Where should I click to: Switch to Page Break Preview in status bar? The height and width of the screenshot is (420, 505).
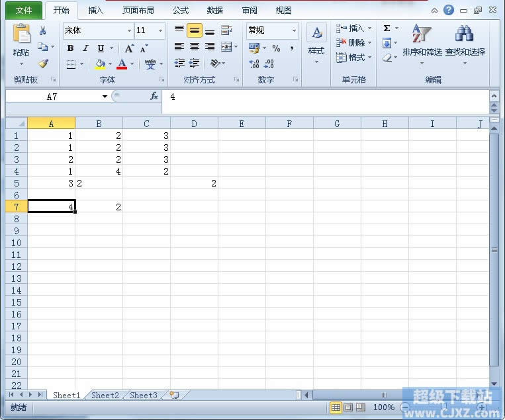point(361,407)
